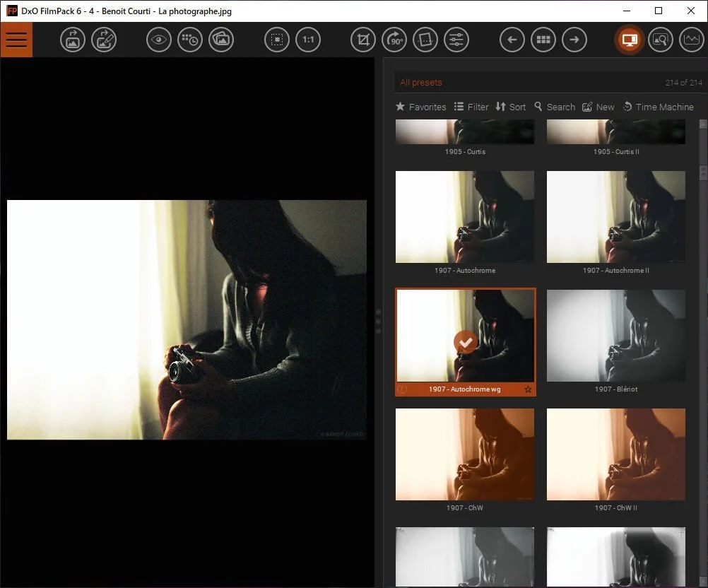Toggle the histogram panel icon
Viewport: 708px width, 588px height.
click(x=692, y=40)
